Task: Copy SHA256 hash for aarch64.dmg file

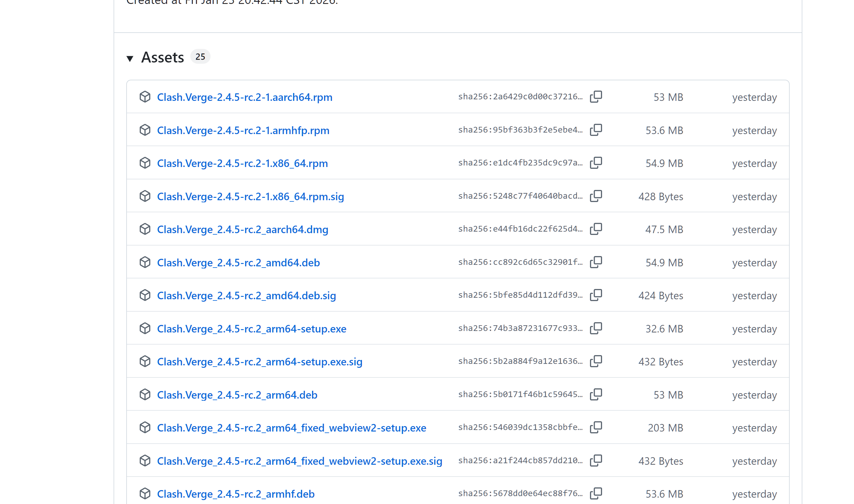Action: click(596, 229)
